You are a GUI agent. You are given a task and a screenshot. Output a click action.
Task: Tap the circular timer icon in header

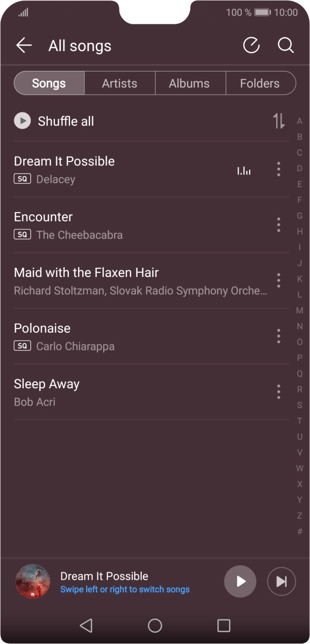(x=251, y=46)
